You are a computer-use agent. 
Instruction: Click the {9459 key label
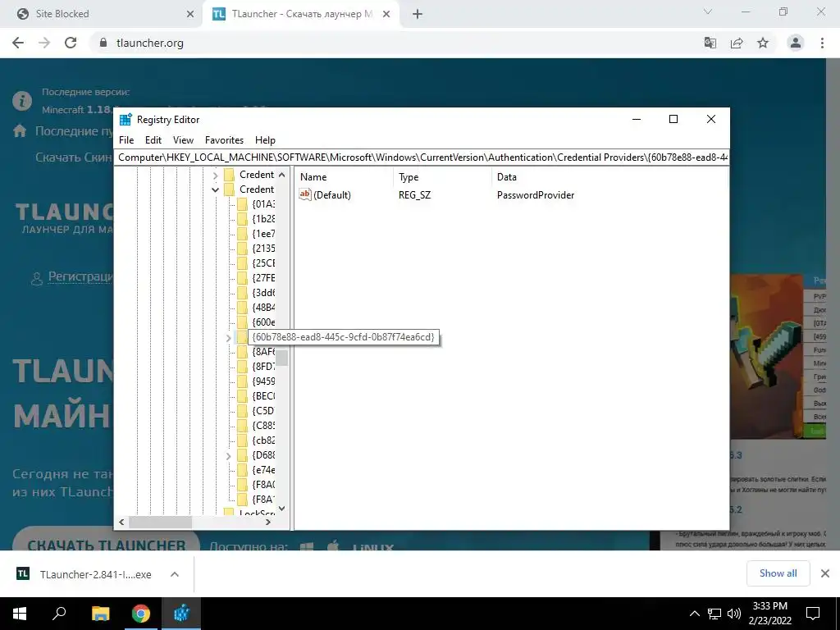click(263, 381)
